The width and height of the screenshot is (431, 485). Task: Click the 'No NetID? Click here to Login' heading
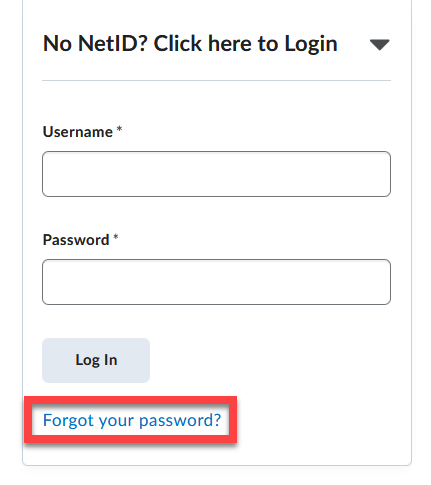190,44
